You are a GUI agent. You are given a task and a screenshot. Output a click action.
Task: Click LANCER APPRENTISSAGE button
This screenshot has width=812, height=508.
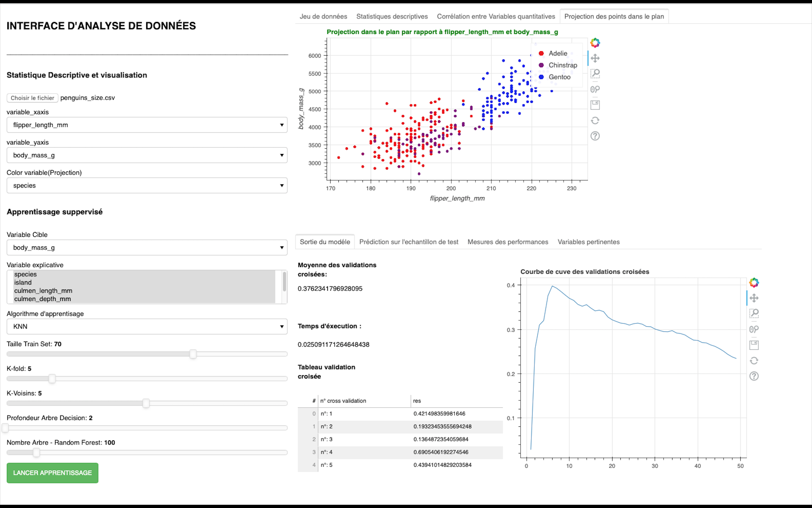[x=52, y=473]
